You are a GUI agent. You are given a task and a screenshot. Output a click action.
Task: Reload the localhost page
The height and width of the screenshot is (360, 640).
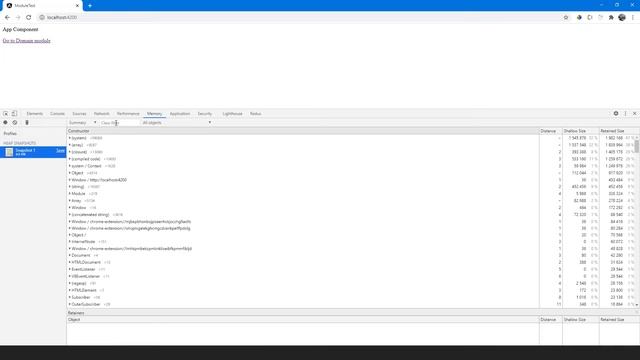[29, 18]
